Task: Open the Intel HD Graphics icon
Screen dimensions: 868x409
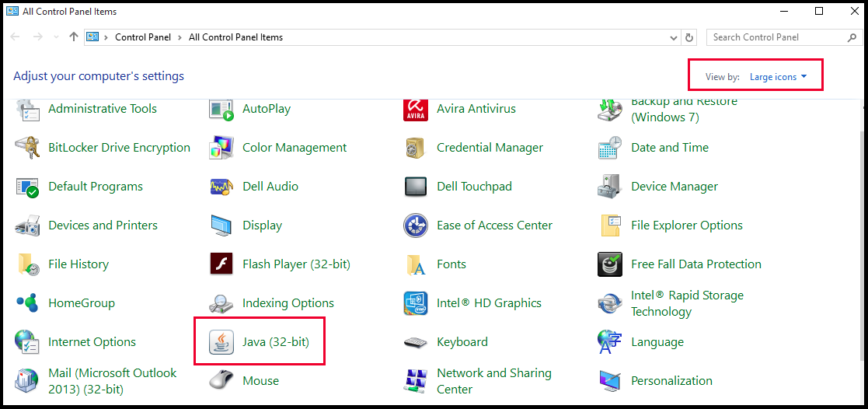Action: pyautogui.click(x=416, y=303)
